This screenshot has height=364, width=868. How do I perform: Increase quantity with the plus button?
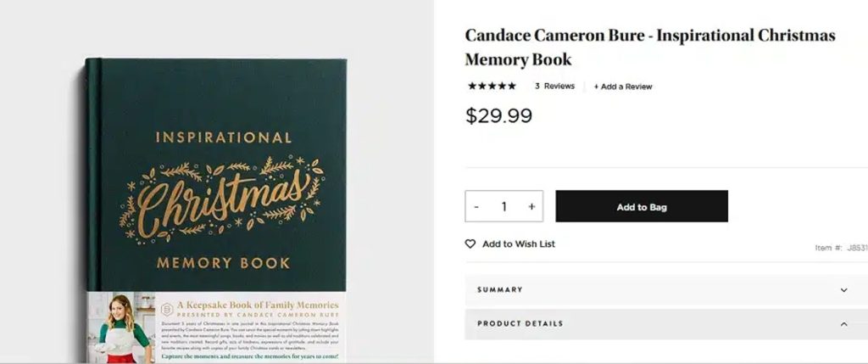531,207
